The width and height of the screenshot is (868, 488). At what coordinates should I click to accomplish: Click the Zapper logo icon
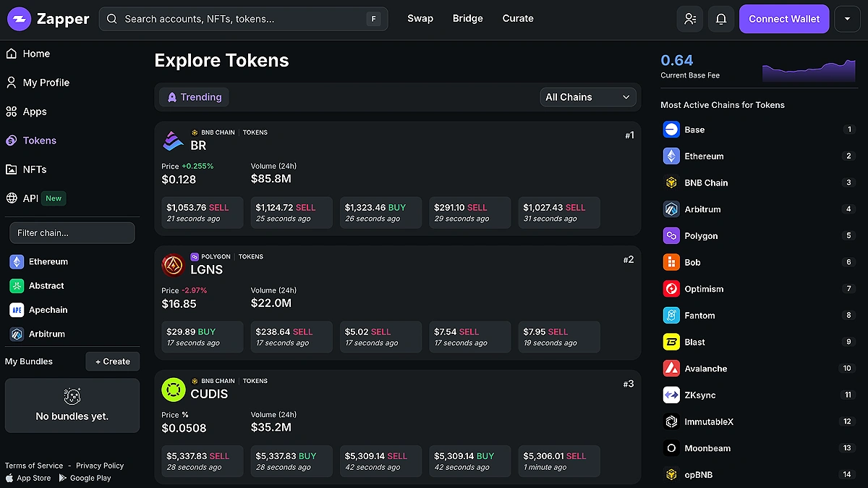coord(19,20)
